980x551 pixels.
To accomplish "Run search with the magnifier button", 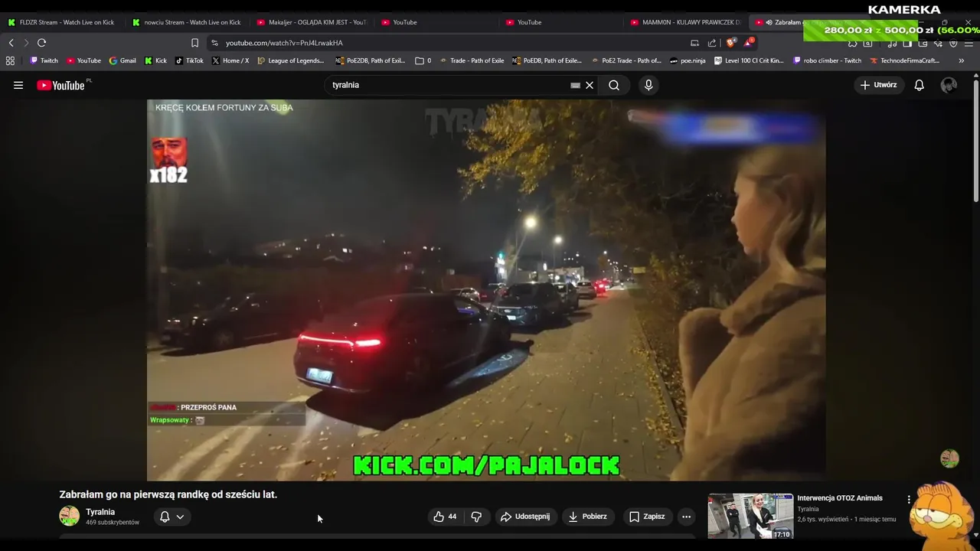I will [614, 85].
